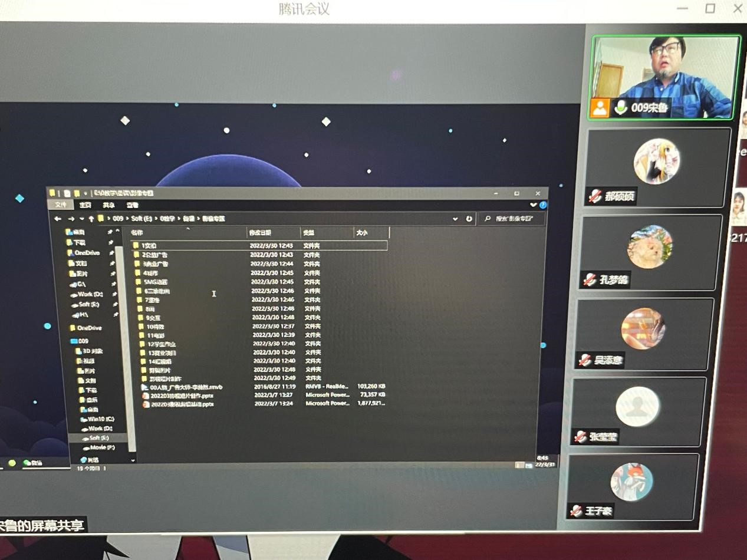The image size is (747, 560).
Task: Click the Back arrow in File Explorer
Action: coord(58,219)
